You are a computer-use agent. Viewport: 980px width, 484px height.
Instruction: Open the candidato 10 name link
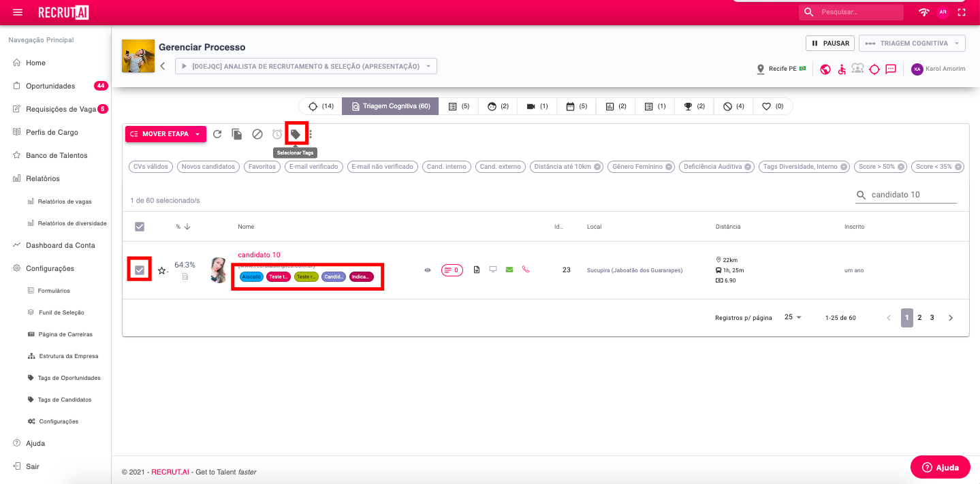click(x=259, y=255)
